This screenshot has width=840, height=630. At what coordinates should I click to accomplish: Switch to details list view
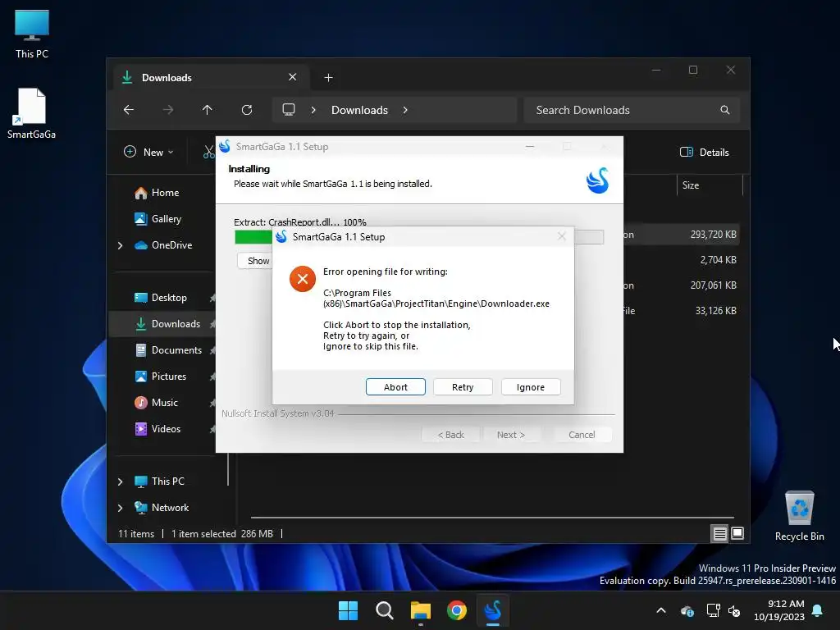[x=719, y=533]
